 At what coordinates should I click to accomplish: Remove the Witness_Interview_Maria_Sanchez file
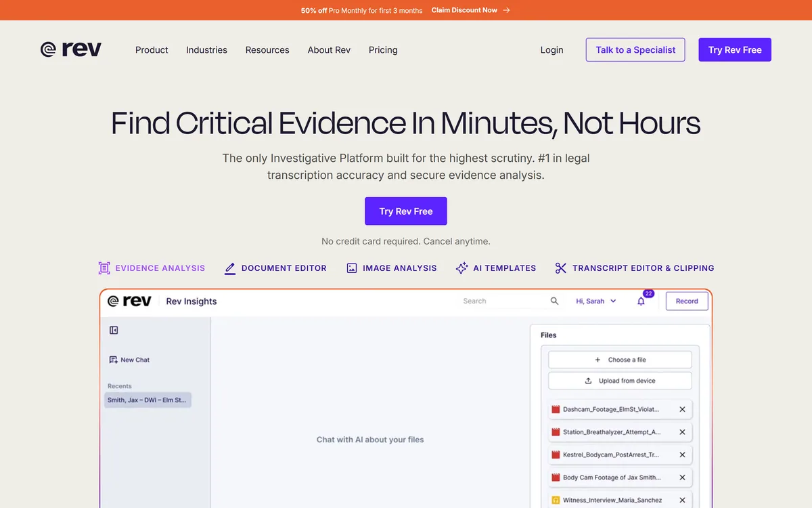click(x=682, y=501)
